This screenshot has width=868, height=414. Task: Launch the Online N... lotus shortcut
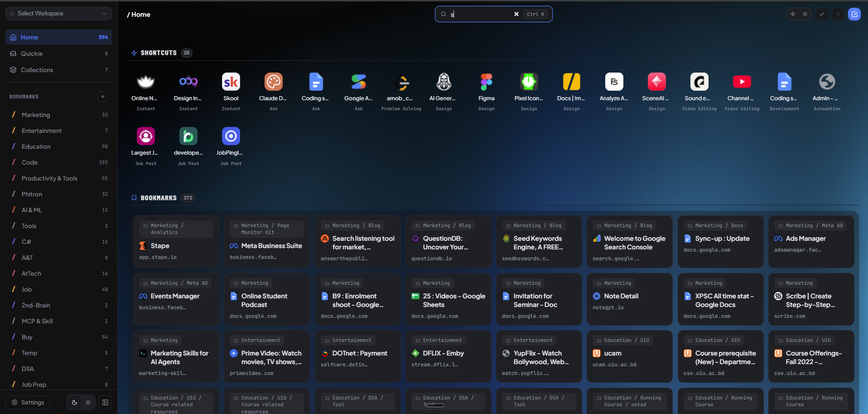[146, 82]
